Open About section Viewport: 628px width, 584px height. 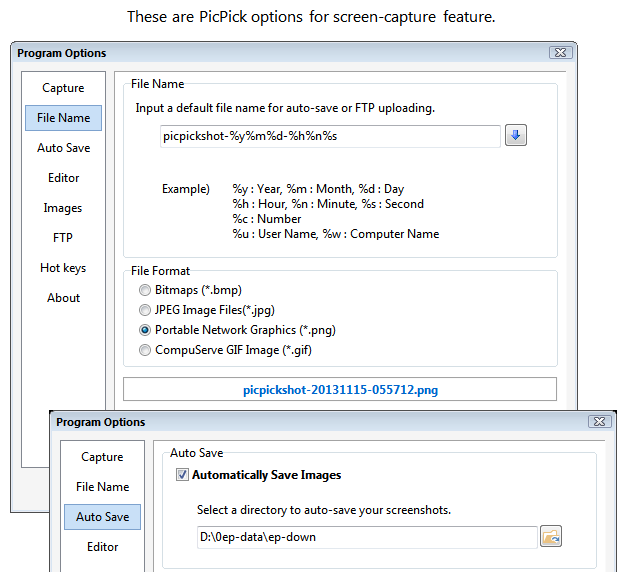pos(63,298)
